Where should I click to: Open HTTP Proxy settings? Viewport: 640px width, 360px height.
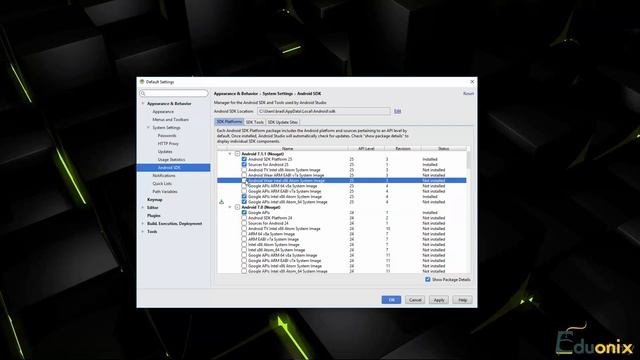[168, 144]
